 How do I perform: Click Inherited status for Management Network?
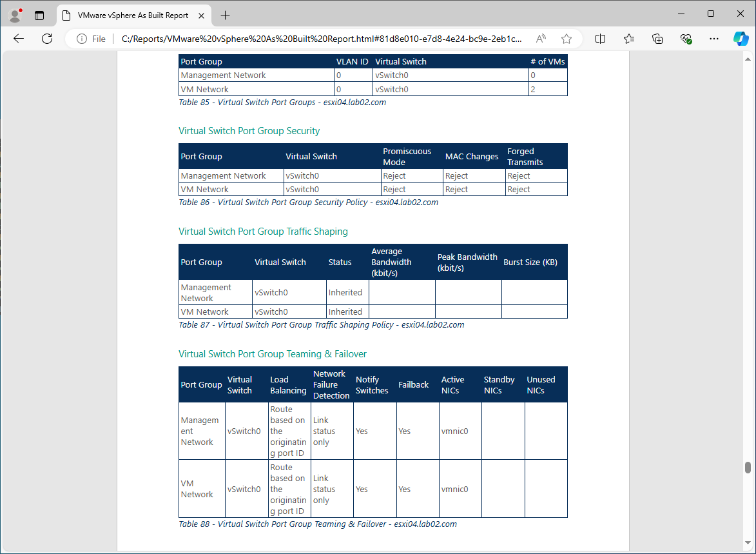(345, 292)
